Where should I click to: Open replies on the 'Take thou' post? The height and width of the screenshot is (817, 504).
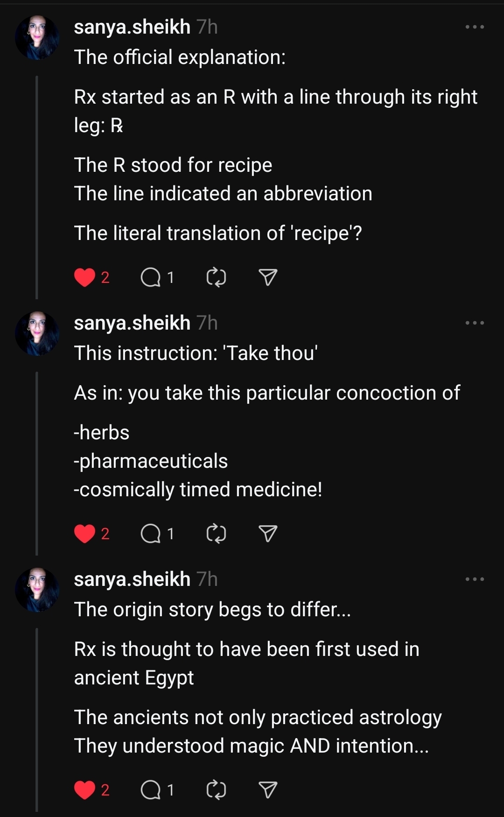(x=151, y=534)
